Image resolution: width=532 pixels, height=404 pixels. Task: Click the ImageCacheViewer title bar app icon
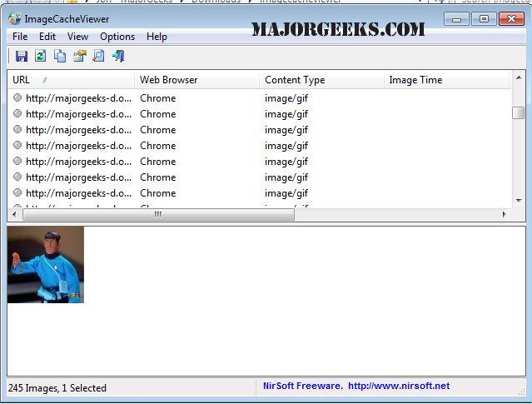(15, 19)
